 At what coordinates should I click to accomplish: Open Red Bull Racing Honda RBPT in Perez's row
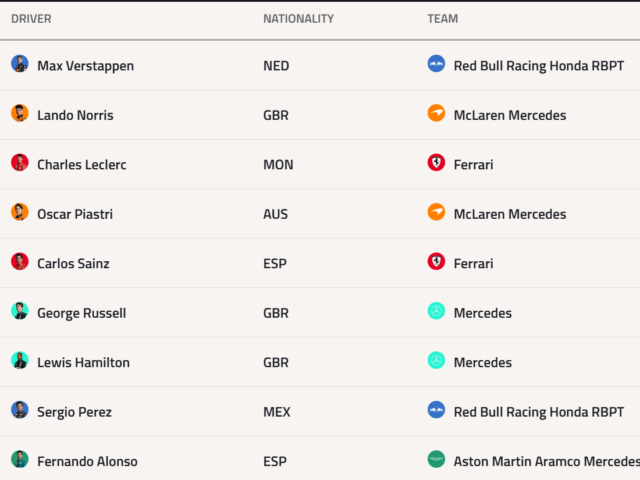pyautogui.click(x=539, y=412)
